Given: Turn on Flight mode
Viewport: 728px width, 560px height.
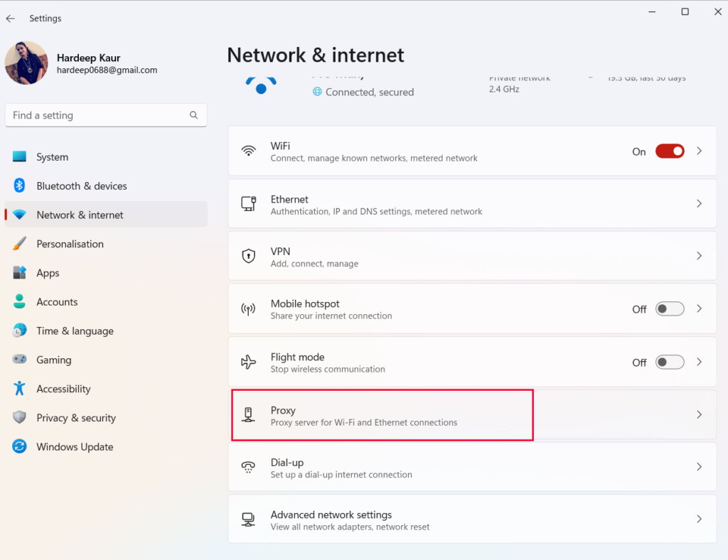Looking at the screenshot, I should [x=669, y=362].
